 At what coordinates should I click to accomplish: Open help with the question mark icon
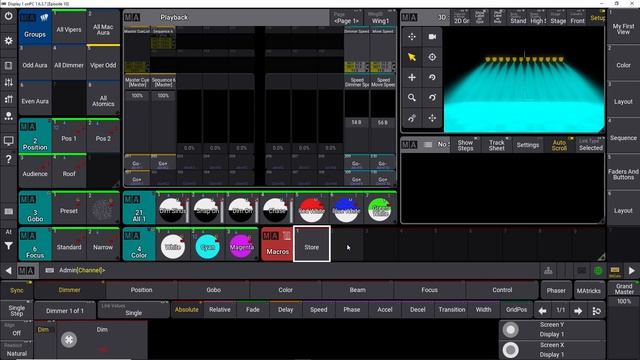tap(8, 159)
